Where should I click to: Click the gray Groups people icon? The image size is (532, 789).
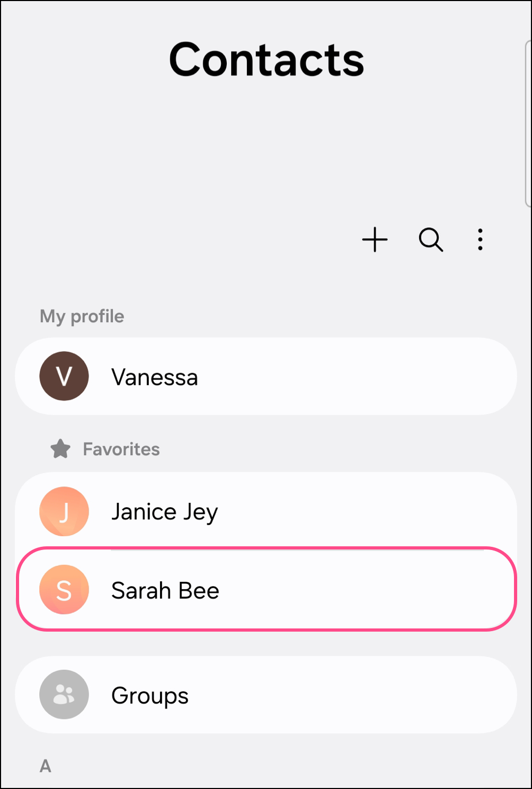pyautogui.click(x=64, y=695)
